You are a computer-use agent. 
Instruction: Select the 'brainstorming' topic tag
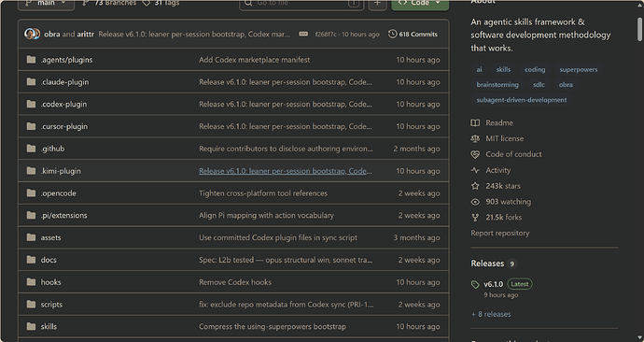coord(497,85)
